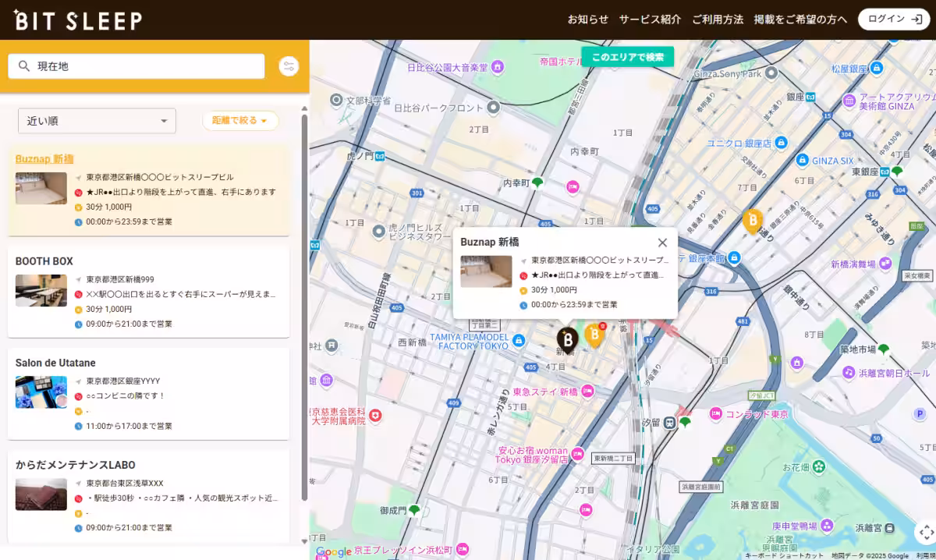Click the filter settings icon beside search
This screenshot has width=936, height=560.
pyautogui.click(x=289, y=66)
